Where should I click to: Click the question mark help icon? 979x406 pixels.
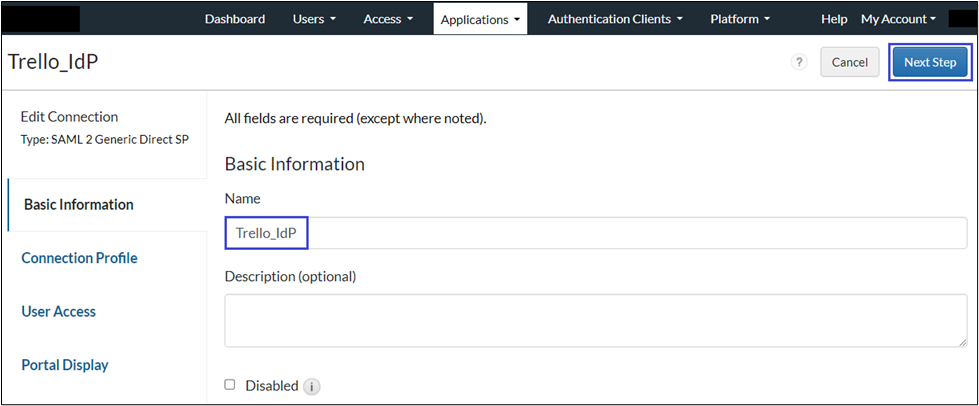point(799,62)
